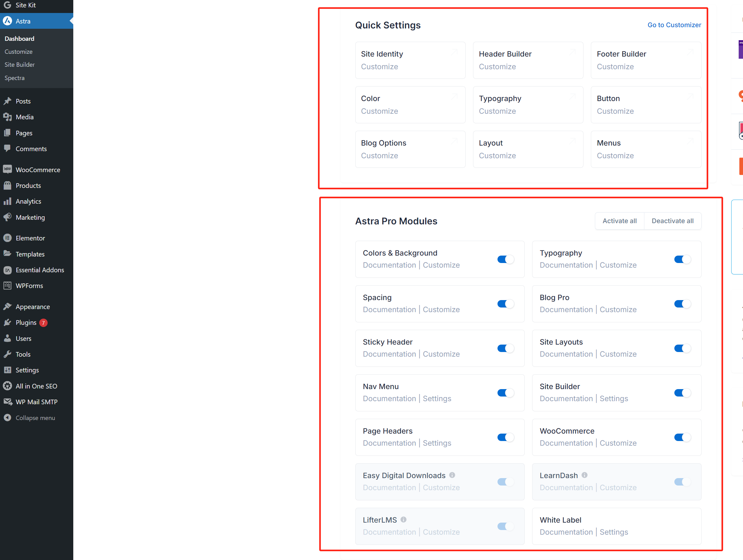Open the Button quick setting card
The image size is (743, 560).
[646, 105]
